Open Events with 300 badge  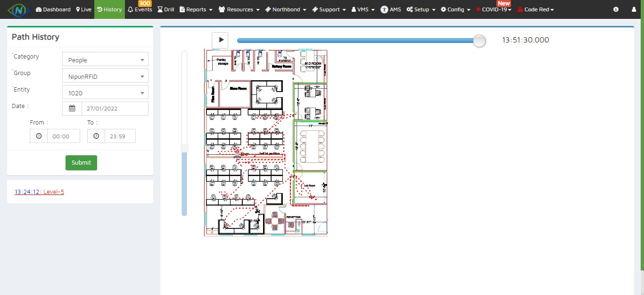140,9
